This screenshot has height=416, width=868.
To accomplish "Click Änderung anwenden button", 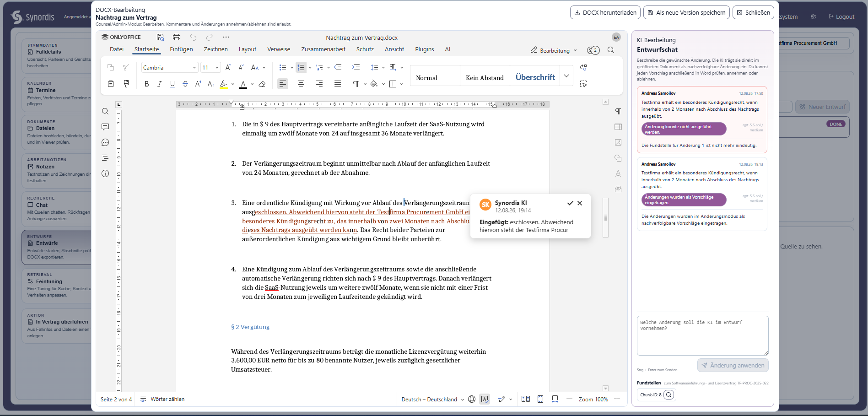I will pyautogui.click(x=733, y=365).
